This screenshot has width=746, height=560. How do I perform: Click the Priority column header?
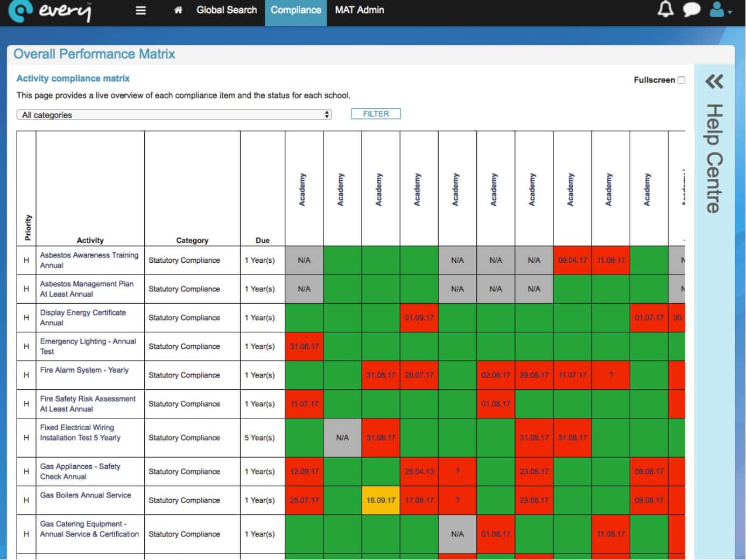[x=28, y=227]
